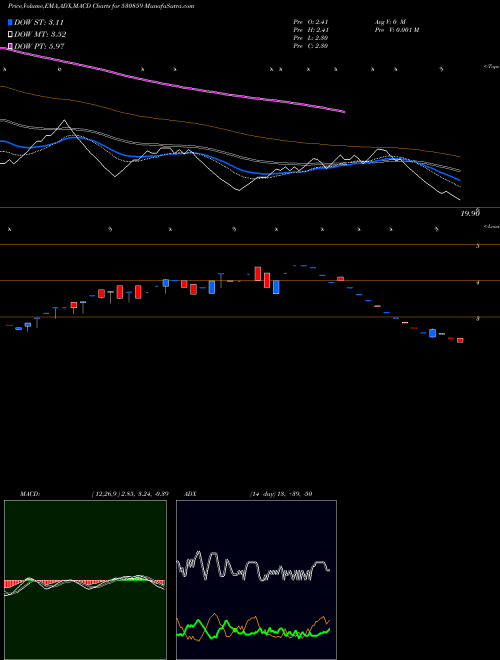The image size is (500, 660).
Task: Click the '<-Lows' marker label
Action: (491, 226)
